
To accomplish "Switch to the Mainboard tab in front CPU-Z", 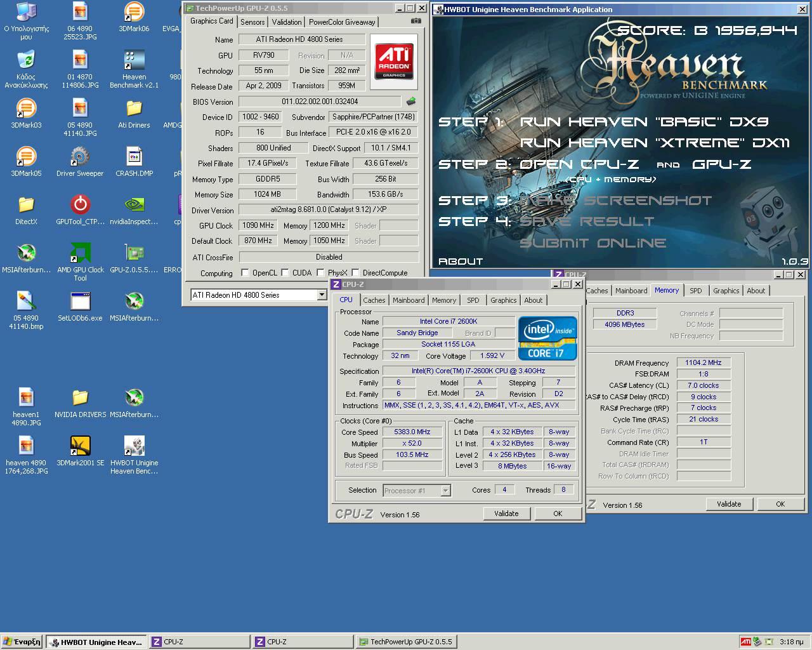I will (409, 300).
